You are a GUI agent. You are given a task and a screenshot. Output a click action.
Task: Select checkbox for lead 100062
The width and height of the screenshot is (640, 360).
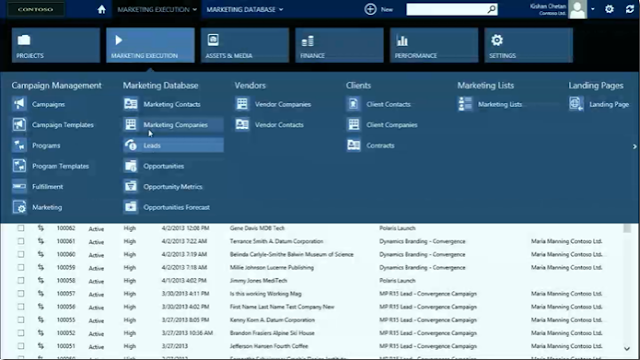[21, 228]
